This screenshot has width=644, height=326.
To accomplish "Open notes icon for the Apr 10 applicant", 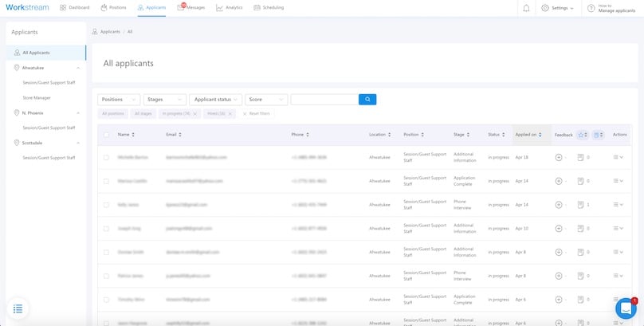I will coord(581,228).
